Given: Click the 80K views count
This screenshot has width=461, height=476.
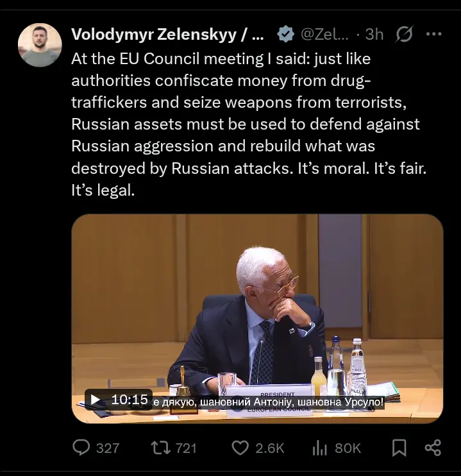Looking at the screenshot, I should point(348,448).
